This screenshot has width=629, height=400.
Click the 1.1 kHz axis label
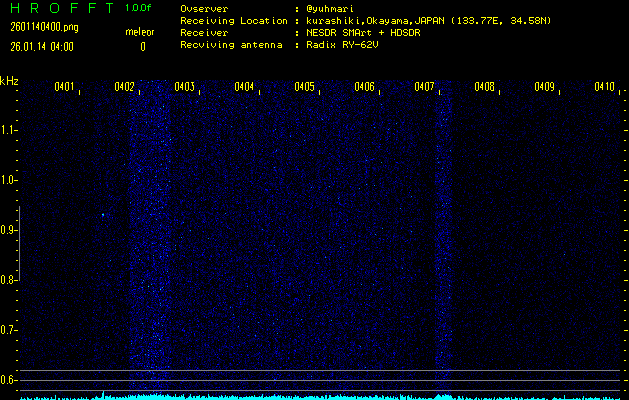tap(6, 130)
